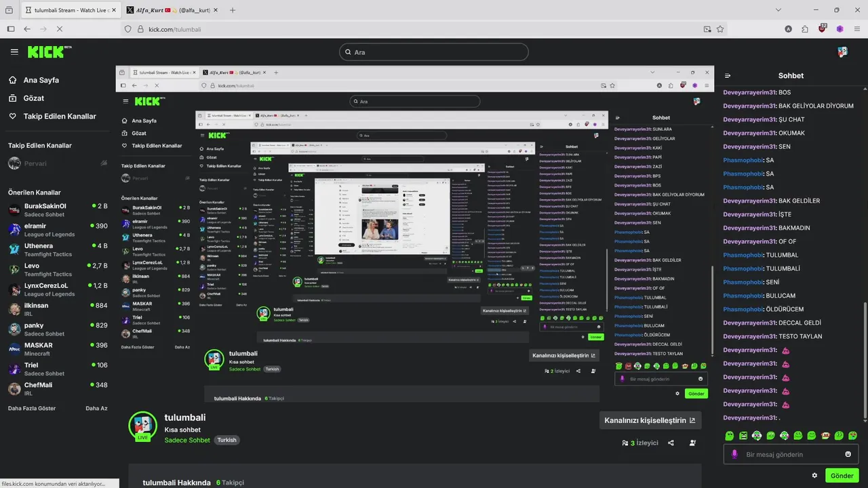The image size is (868, 488).
Task: Open the elramir recommended channel
Action: coord(58,230)
